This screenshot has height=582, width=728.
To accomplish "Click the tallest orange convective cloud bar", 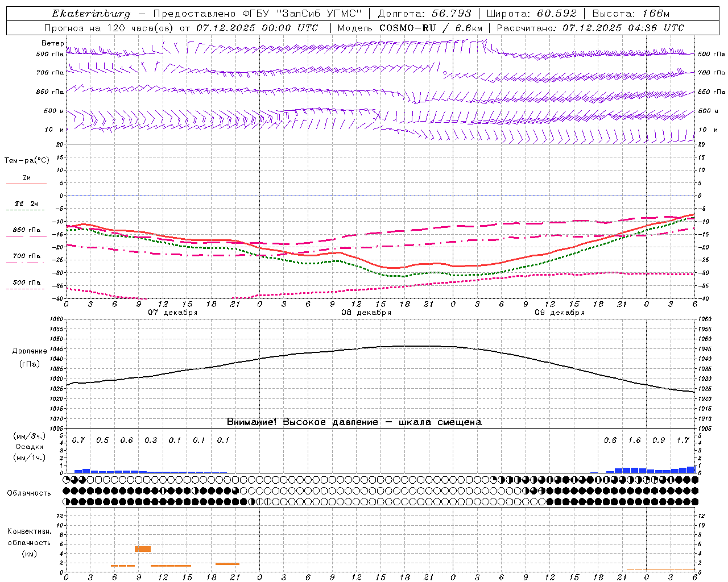I will point(143,549).
